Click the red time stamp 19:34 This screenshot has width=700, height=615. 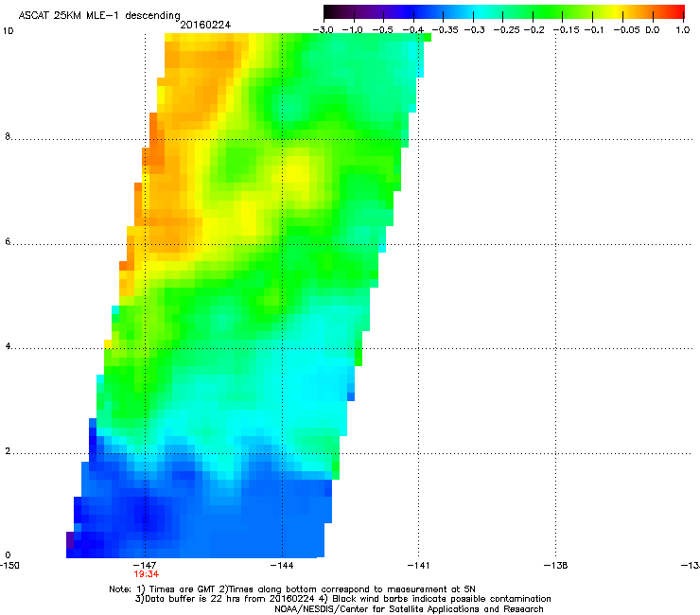coord(147,574)
